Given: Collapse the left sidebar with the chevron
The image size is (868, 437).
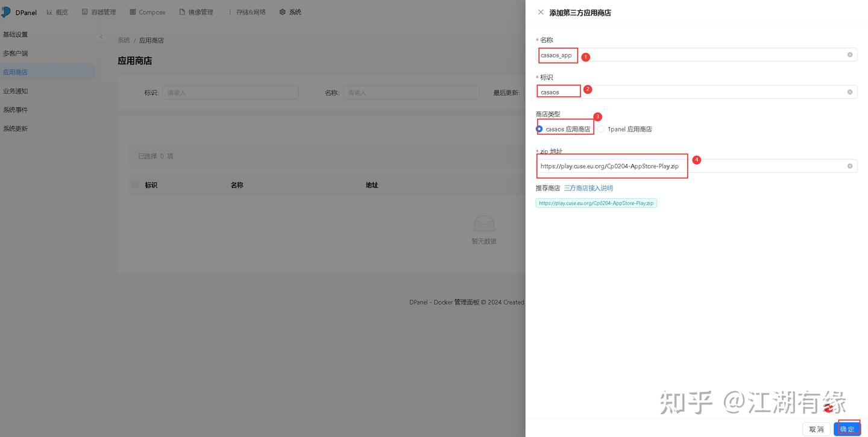Looking at the screenshot, I should tap(101, 37).
